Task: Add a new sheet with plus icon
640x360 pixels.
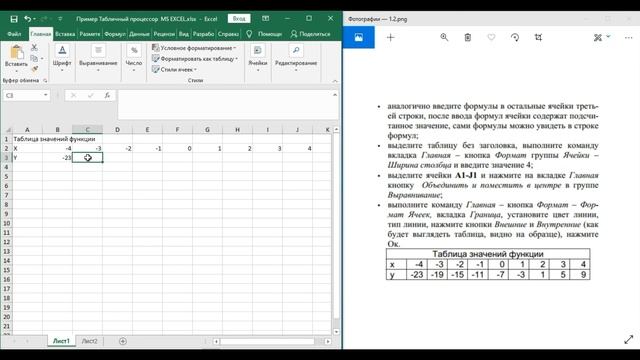Action: [x=122, y=341]
